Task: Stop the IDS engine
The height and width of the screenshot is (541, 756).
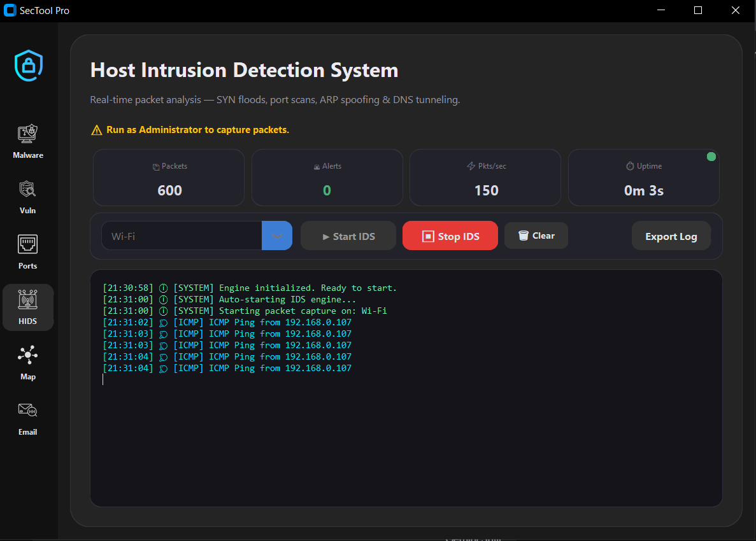Action: coord(450,235)
